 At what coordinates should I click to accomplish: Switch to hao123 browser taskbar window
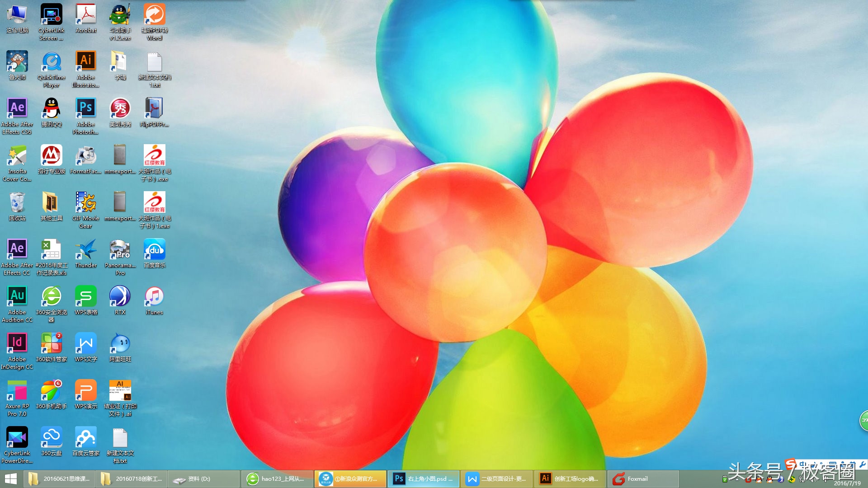277,479
